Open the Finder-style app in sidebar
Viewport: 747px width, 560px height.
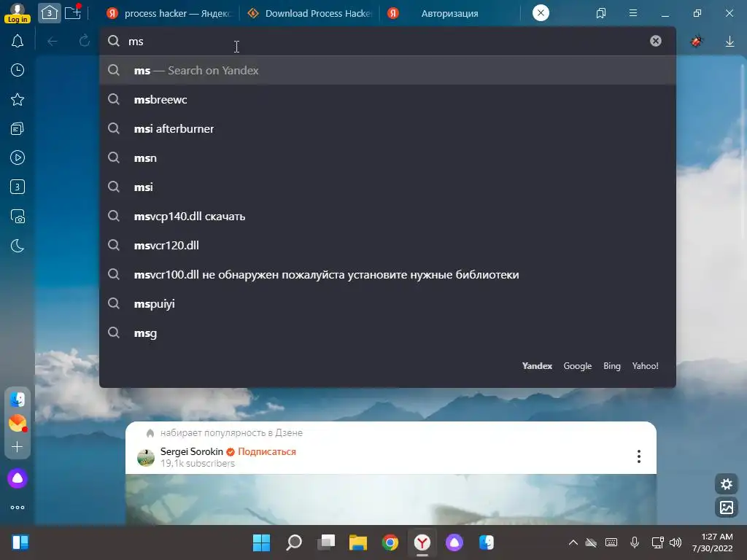click(18, 400)
